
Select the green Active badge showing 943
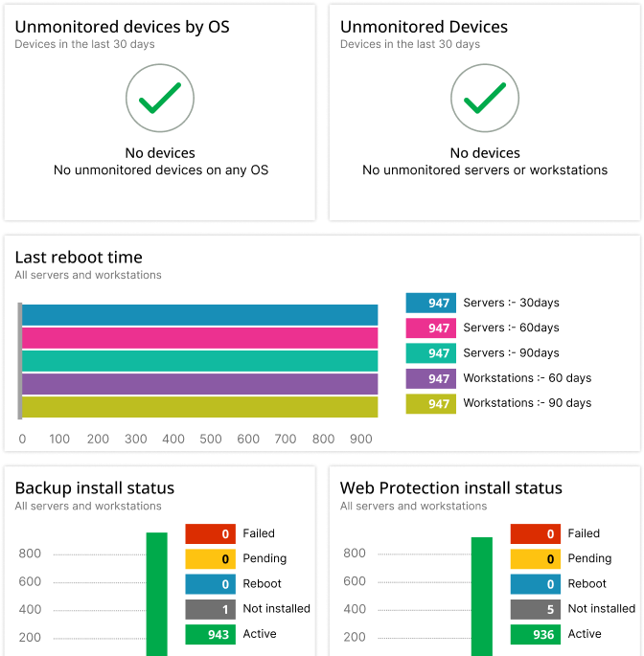pos(210,634)
